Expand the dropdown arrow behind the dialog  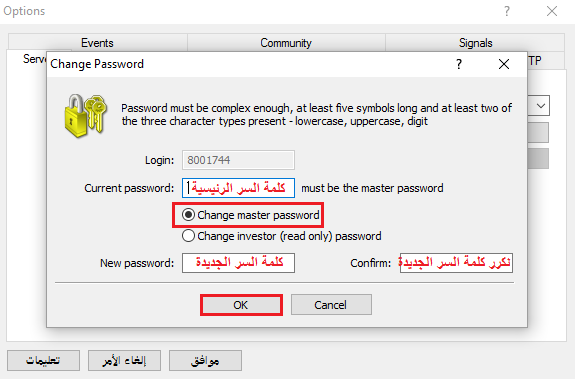[x=541, y=106]
